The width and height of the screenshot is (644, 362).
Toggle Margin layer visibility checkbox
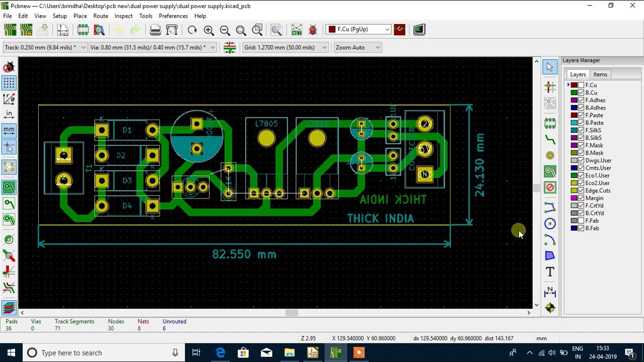[x=581, y=198]
